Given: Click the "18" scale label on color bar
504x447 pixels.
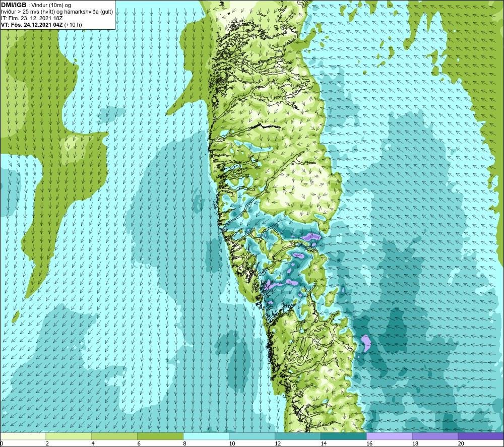Looking at the screenshot, I should 415,443.
